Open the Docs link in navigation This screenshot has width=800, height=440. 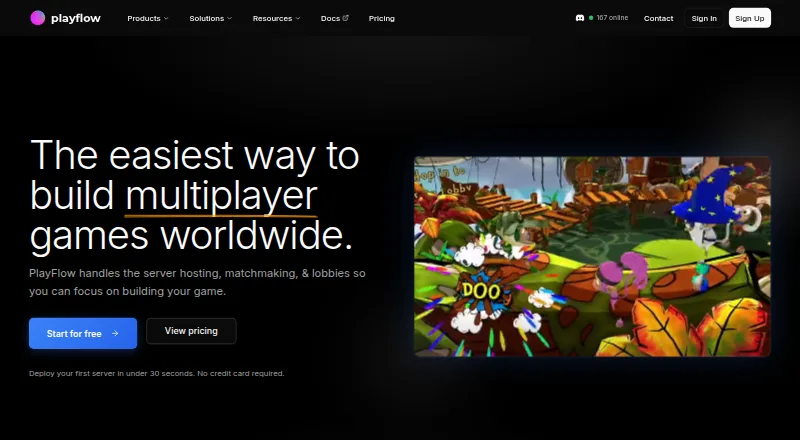335,18
